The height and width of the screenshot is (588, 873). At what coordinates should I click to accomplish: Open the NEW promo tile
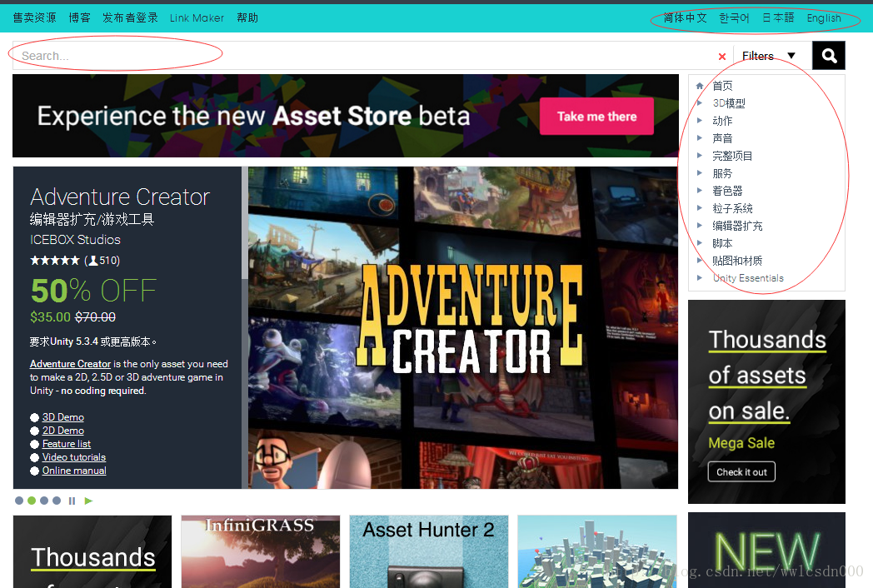coord(766,551)
